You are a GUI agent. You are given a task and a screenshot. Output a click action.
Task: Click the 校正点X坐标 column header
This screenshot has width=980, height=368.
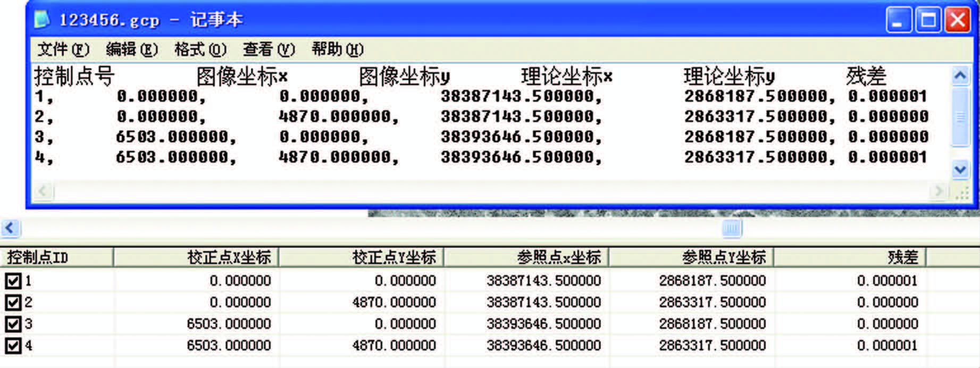click(196, 257)
